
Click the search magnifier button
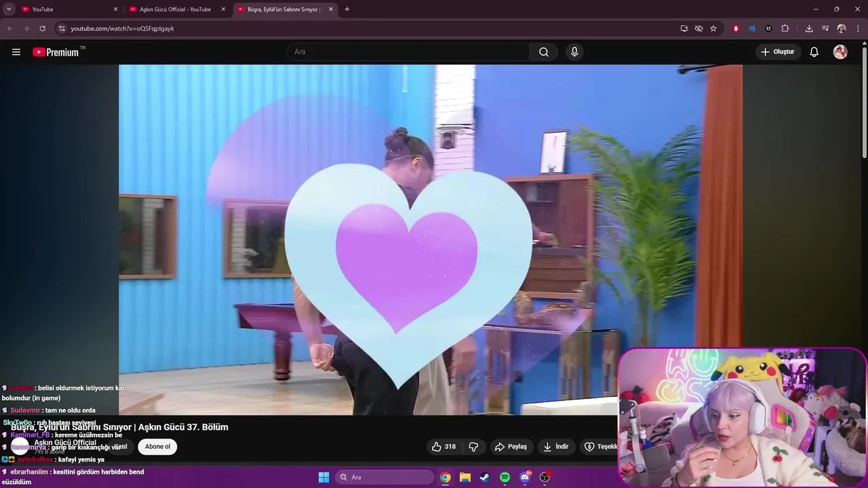(544, 52)
